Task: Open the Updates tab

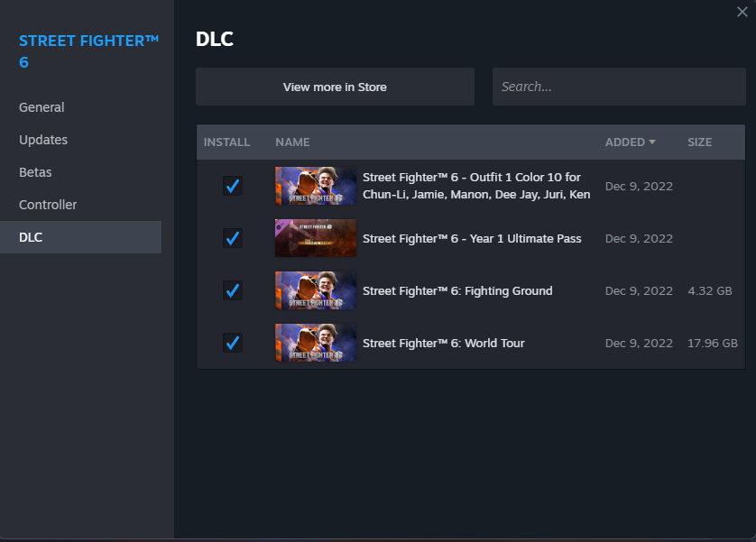Action: pyautogui.click(x=43, y=140)
